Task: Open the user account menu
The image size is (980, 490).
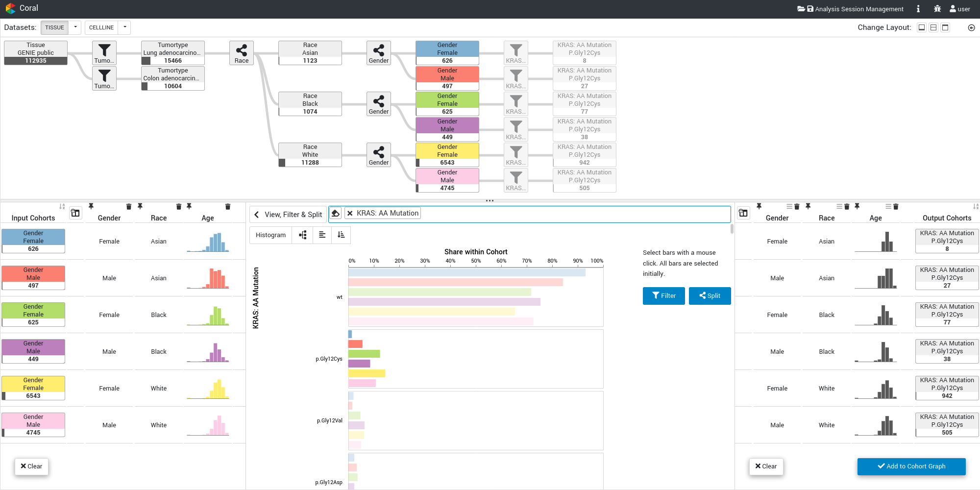Action: point(959,9)
